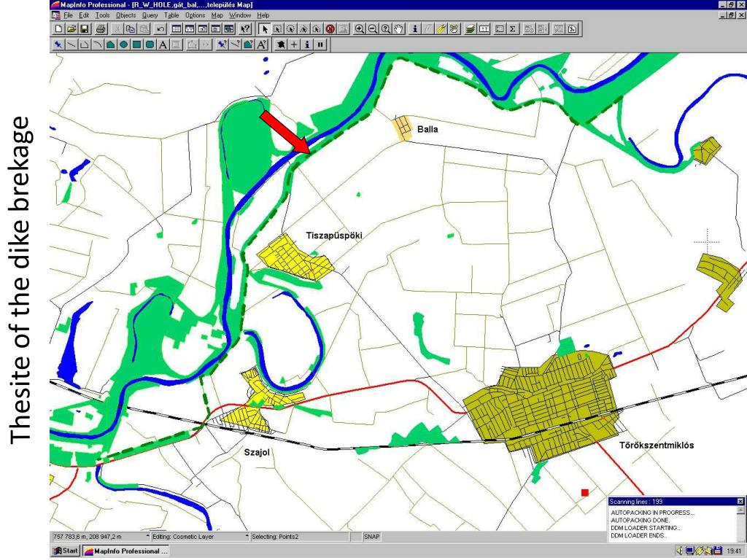This screenshot has width=747, height=560.
Task: Select the Symbol pushpin drawing tool
Action: pos(58,44)
